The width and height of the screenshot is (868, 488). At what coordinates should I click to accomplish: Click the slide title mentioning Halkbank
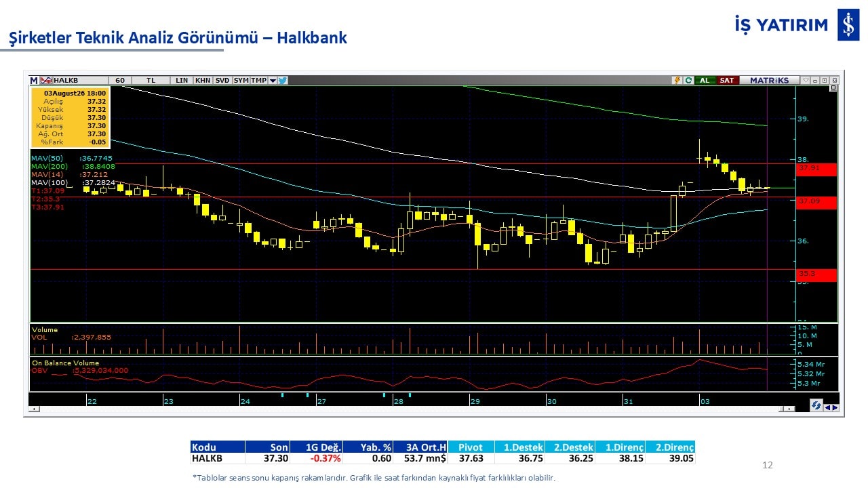(178, 38)
